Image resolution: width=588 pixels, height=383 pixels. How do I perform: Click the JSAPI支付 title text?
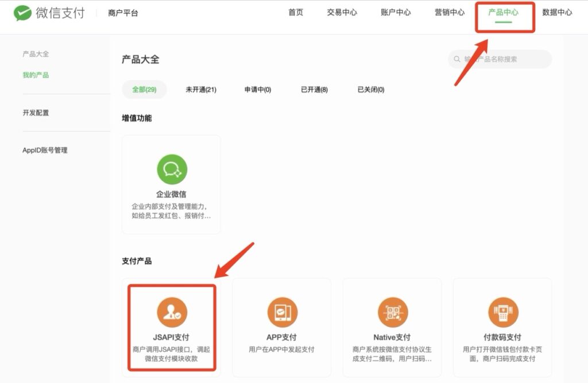pos(171,337)
